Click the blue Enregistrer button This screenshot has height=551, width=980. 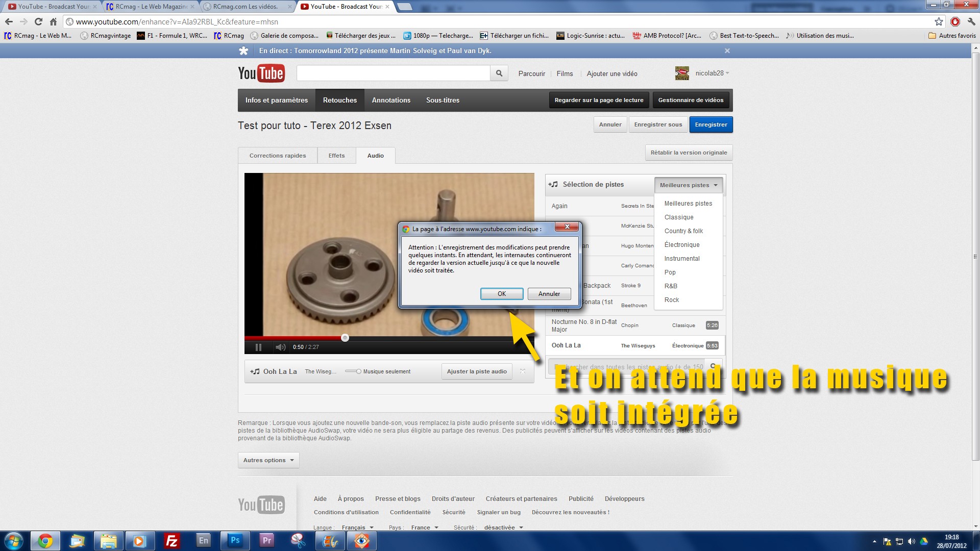711,124
